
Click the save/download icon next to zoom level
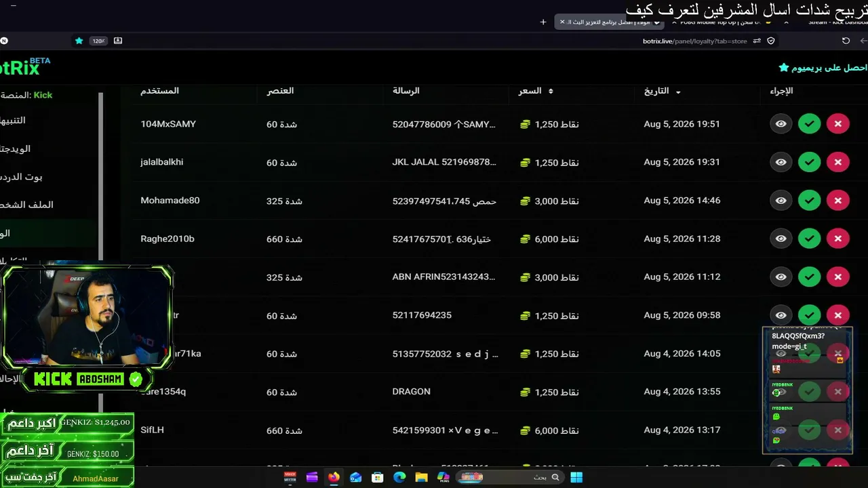tap(118, 41)
